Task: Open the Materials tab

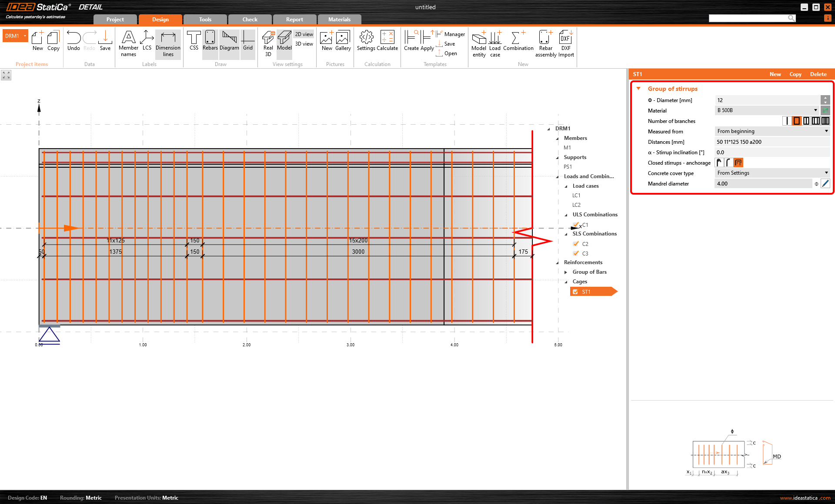Action: point(339,20)
